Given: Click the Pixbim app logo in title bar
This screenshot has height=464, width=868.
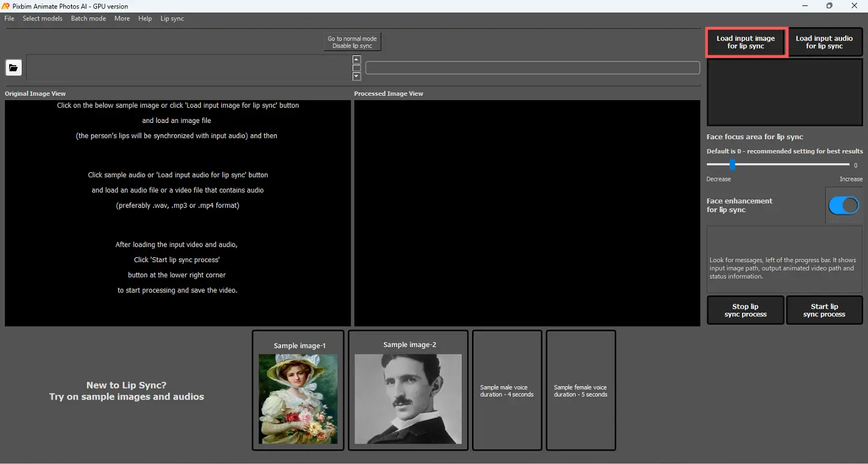Looking at the screenshot, I should [x=6, y=6].
